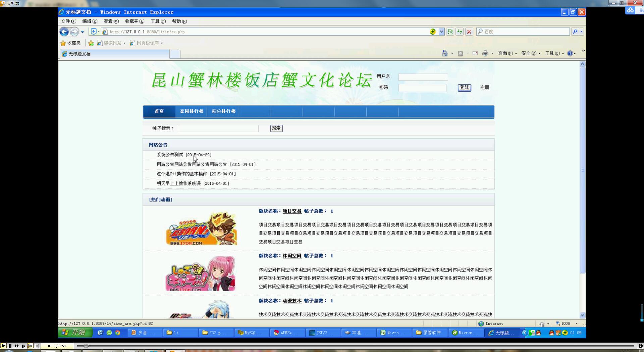Expand the Home button dropdown arrow
Screen dimensions: 644x352
(x=452, y=53)
